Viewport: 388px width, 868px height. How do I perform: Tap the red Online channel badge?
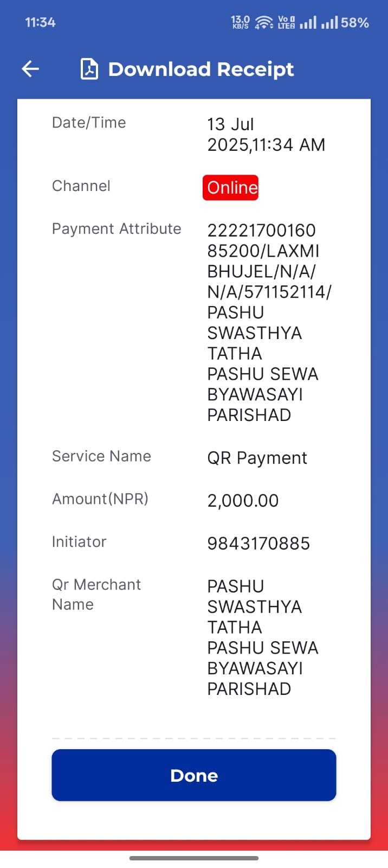pos(231,187)
